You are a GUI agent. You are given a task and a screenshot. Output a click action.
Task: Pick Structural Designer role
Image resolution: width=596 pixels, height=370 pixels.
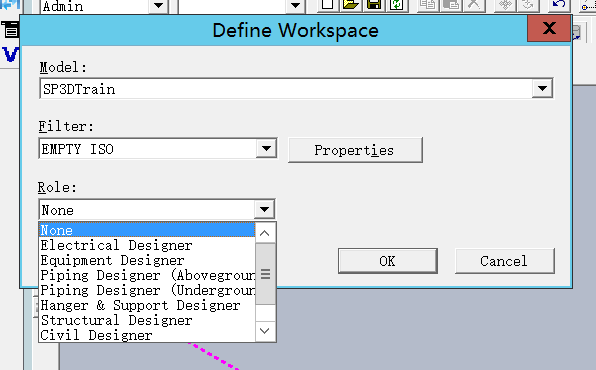[x=147, y=320]
